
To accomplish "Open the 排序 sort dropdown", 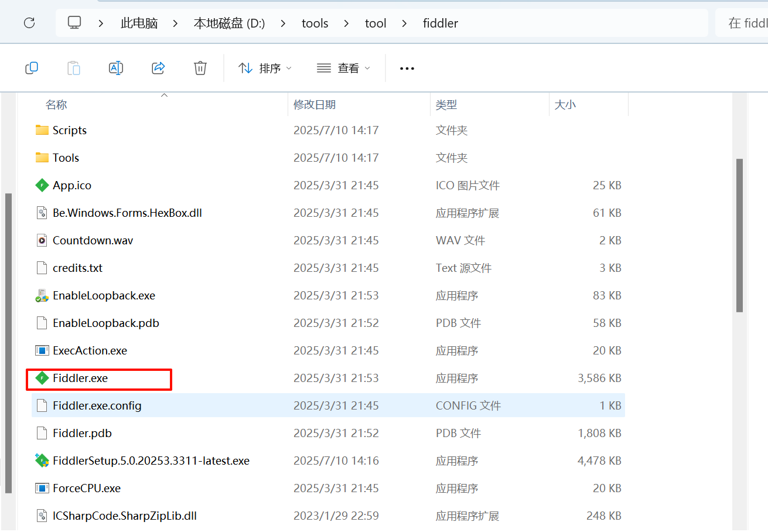I will 265,68.
